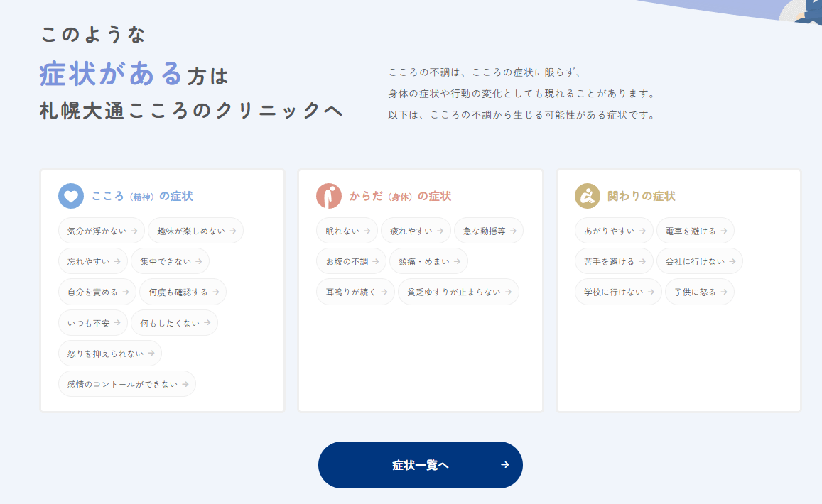Choose the 集中できない symptom tag
Screen dimensions: 822x504
[170, 261]
